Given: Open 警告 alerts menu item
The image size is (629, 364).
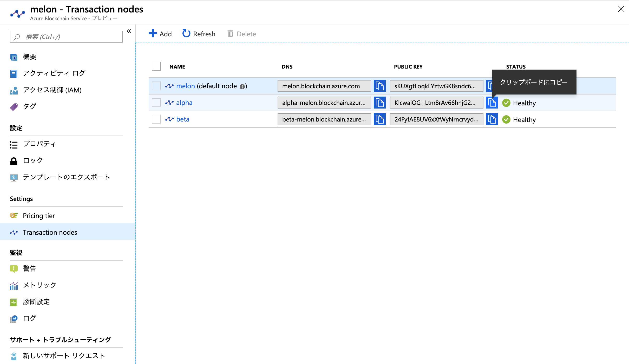Looking at the screenshot, I should tap(68, 269).
